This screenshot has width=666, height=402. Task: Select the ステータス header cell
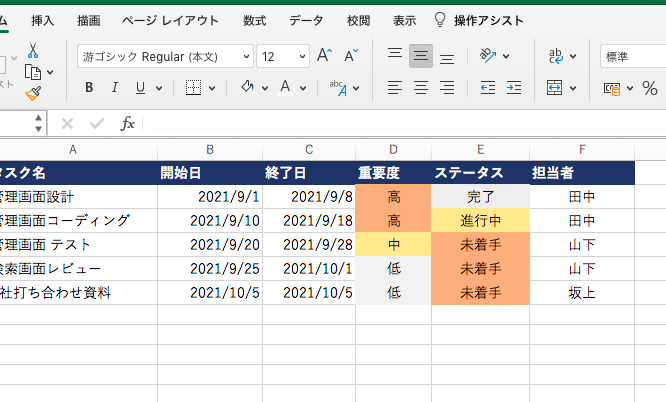[480, 173]
